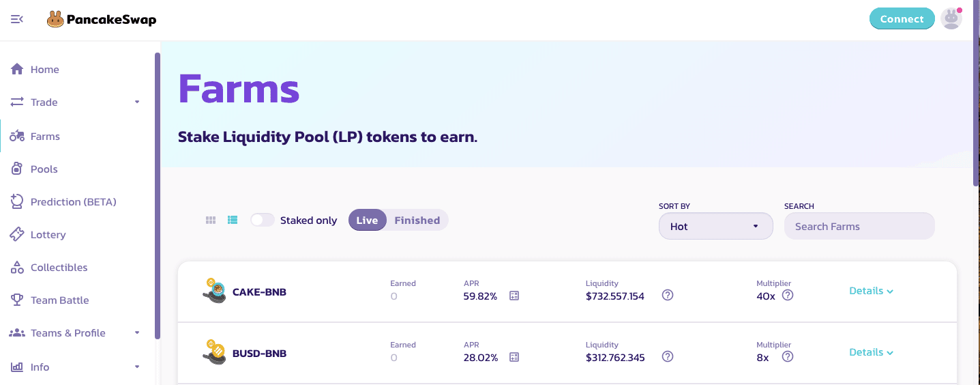The width and height of the screenshot is (980, 385).
Task: Go to Lottery in the sidebar
Action: point(48,235)
